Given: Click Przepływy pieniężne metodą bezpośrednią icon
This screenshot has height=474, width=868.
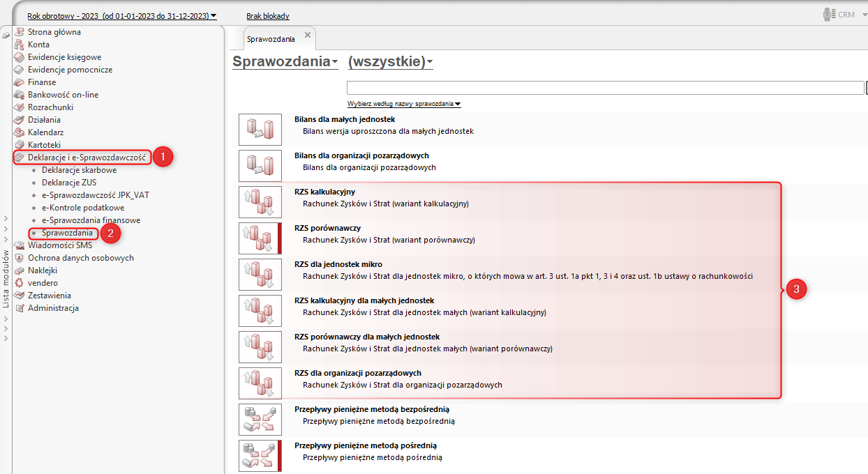Looking at the screenshot, I should tap(260, 420).
